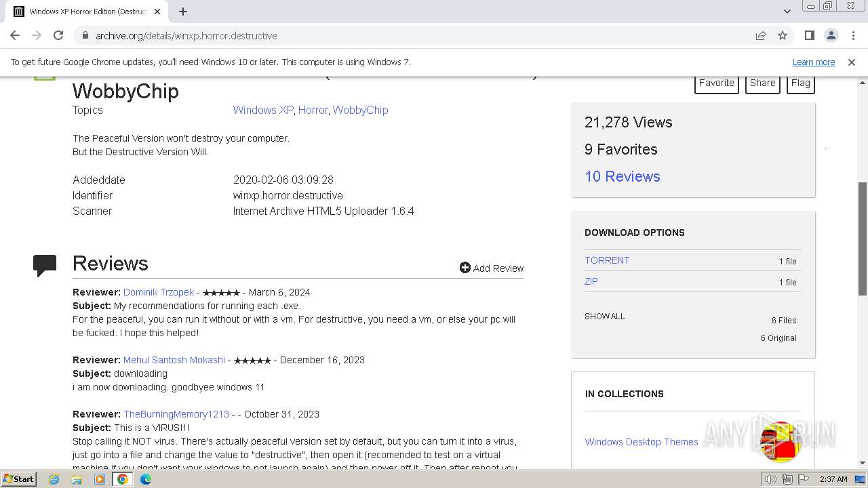Open the share-this-page icon in address bar
The height and width of the screenshot is (488, 868).
pos(761,35)
